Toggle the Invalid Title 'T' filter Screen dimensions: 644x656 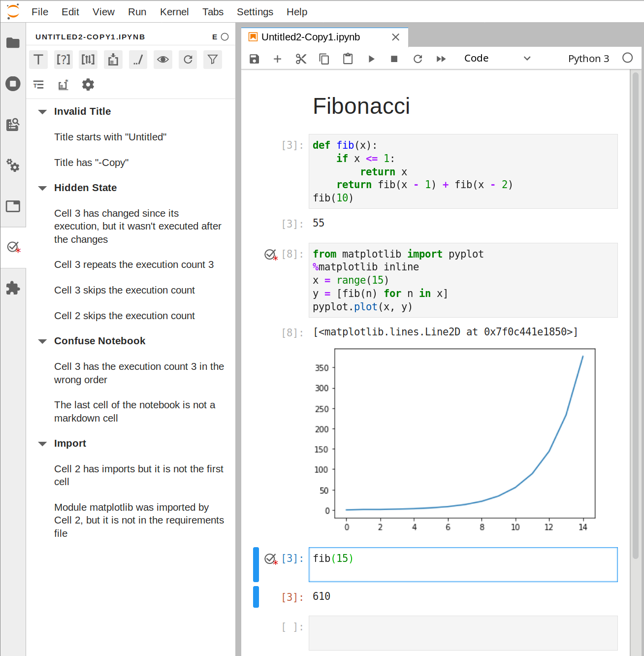(38, 60)
